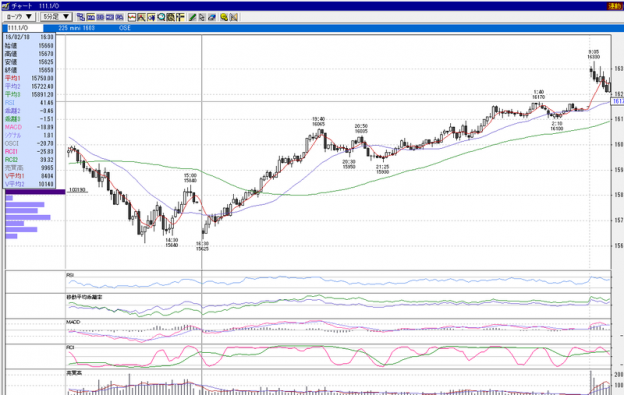Click the RSI indicator panel label
The height and width of the screenshot is (395, 624).
(x=70, y=275)
